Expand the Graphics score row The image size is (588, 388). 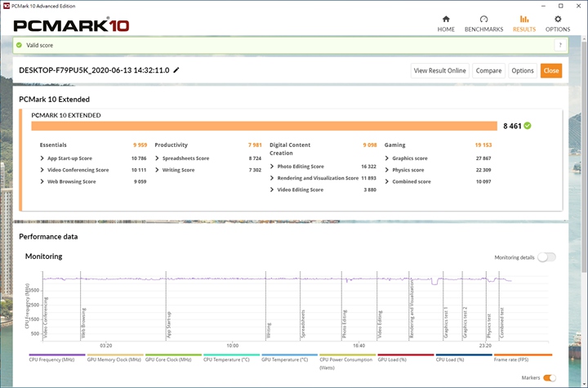pyautogui.click(x=387, y=158)
